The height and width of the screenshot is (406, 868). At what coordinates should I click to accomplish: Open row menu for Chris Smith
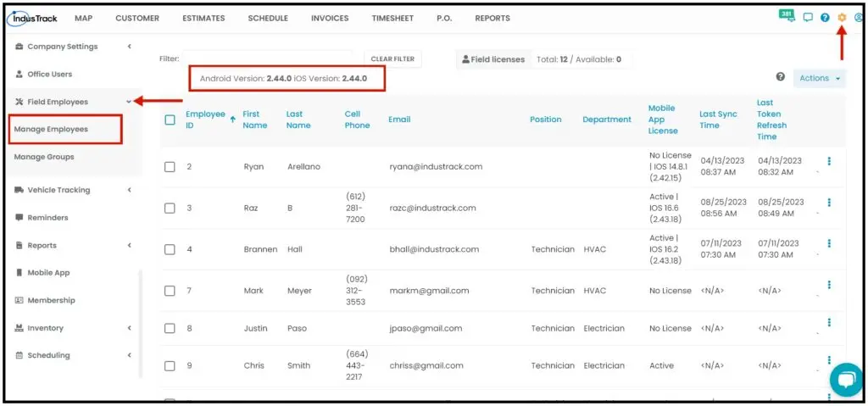[x=829, y=360]
